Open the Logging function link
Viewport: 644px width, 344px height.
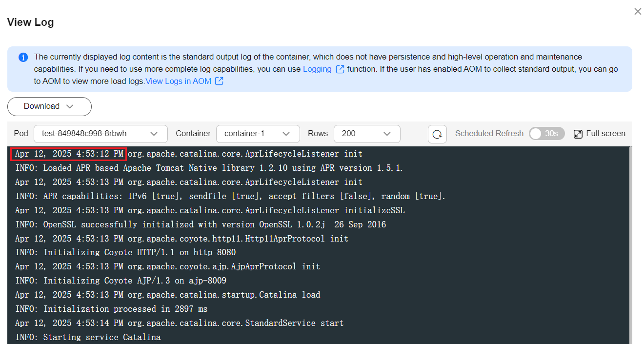[317, 69]
